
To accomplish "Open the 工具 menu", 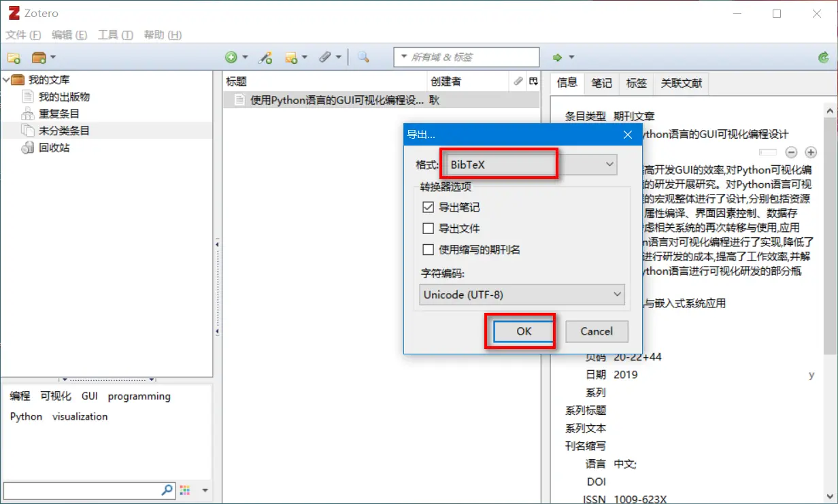I will (116, 35).
